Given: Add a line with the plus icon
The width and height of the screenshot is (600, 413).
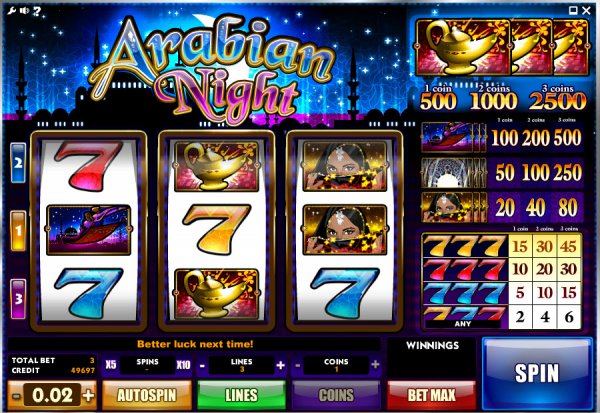Looking at the screenshot, I should 280,365.
